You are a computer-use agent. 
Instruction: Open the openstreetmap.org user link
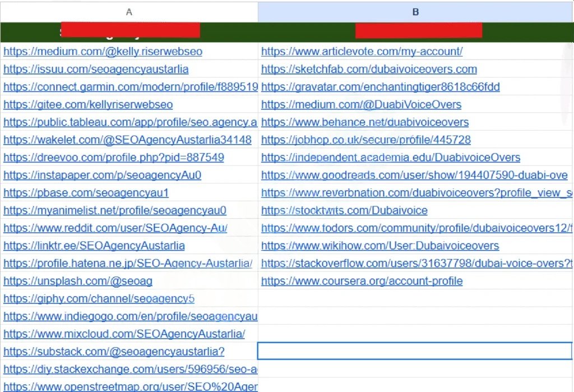click(130, 386)
